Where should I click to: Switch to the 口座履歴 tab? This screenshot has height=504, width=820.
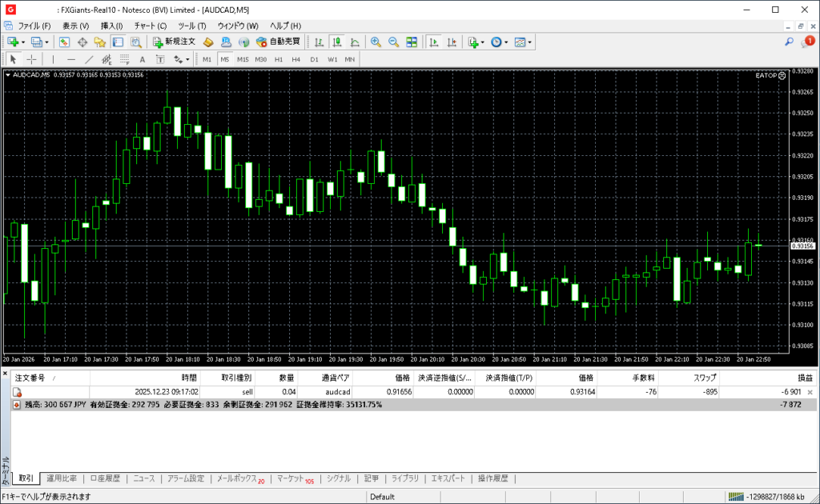105,478
